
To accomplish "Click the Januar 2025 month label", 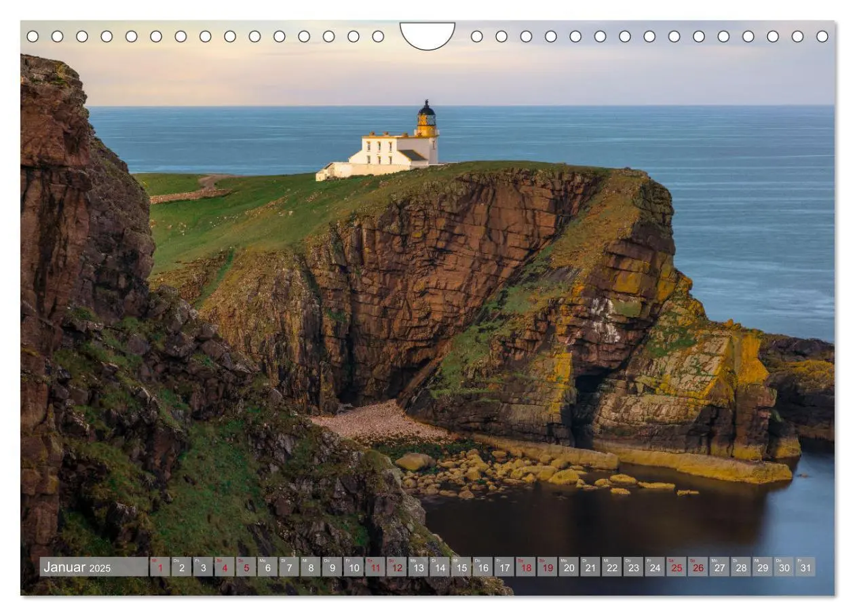I will point(77,567).
